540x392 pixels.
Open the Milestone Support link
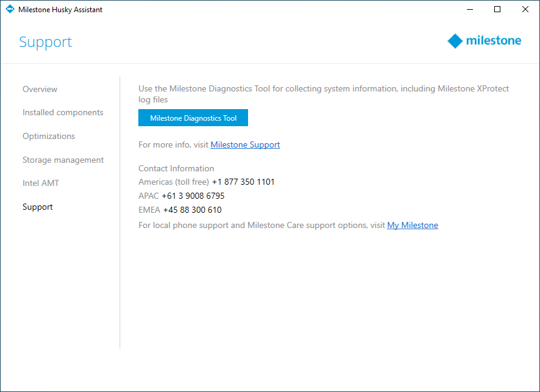coord(245,144)
